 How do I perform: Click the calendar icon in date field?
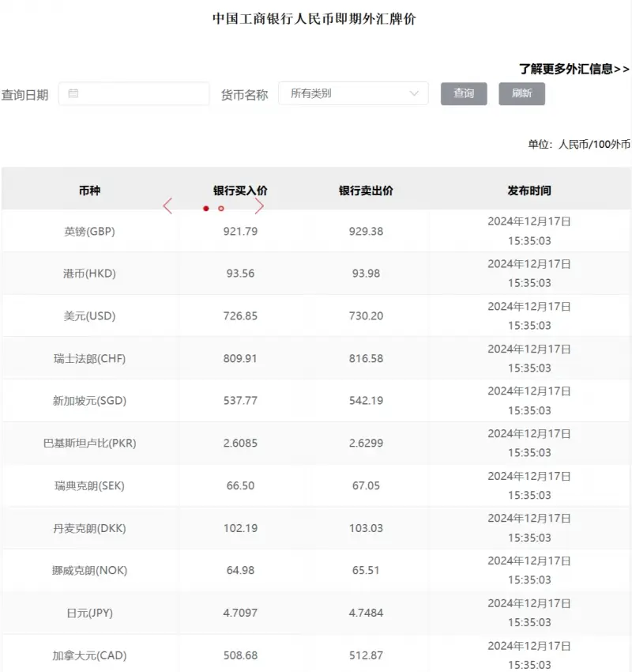[x=73, y=93]
